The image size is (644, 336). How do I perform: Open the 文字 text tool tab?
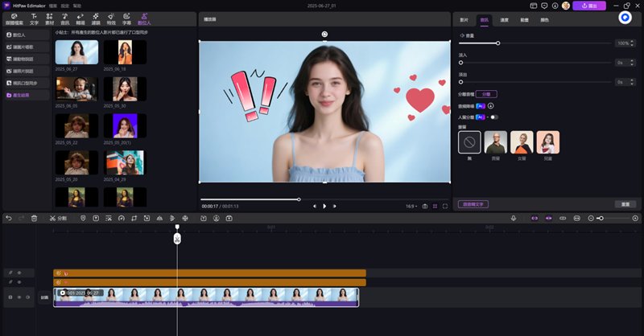coord(34,18)
